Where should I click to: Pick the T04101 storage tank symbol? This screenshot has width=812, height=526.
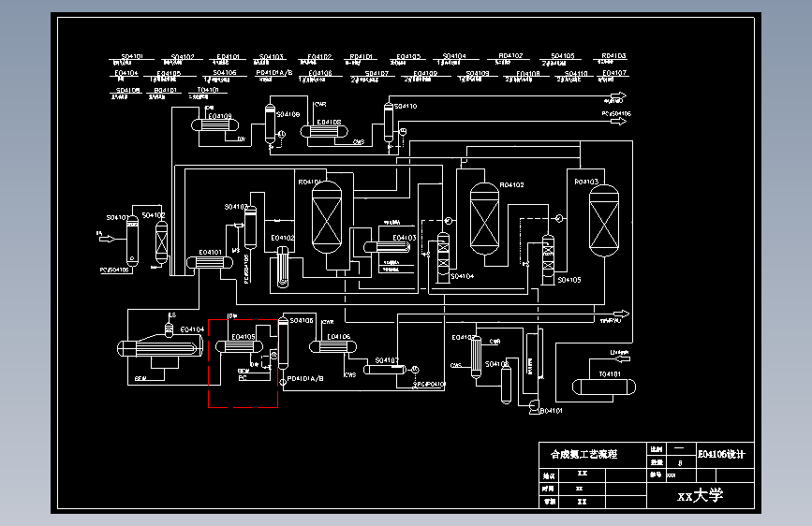coord(604,387)
